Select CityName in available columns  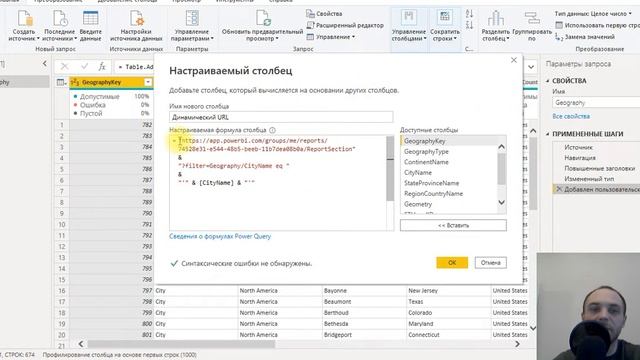pos(418,173)
